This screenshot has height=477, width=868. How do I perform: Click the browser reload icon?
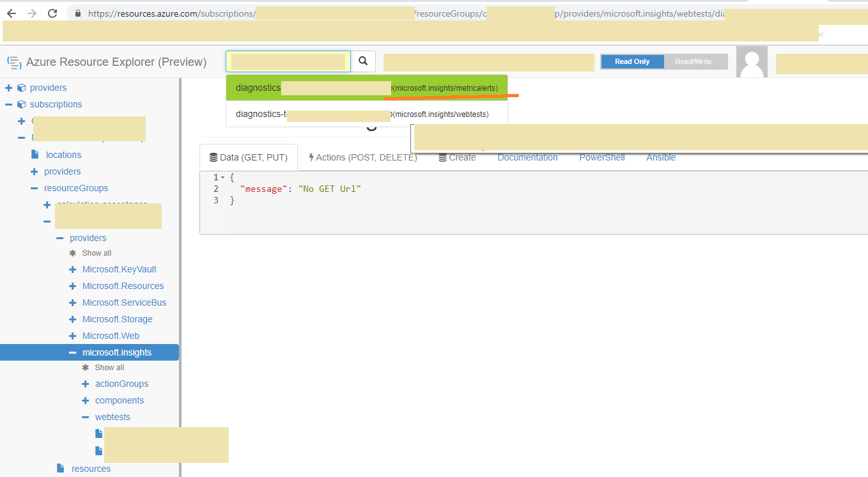click(x=53, y=13)
